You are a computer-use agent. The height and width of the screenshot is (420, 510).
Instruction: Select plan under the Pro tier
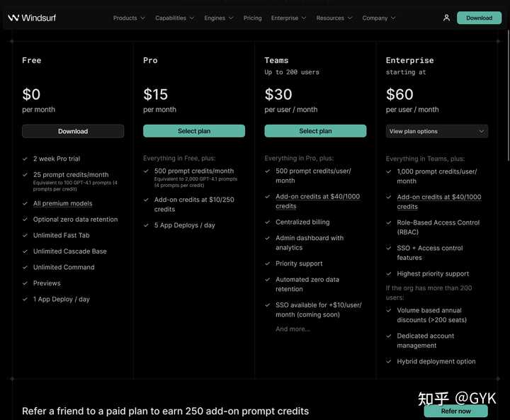coord(194,131)
